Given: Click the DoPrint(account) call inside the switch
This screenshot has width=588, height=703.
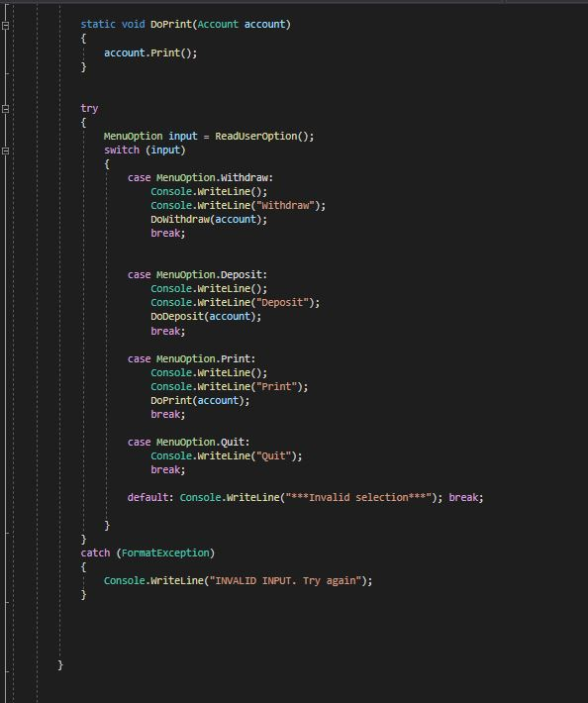Looking at the screenshot, I should (200, 400).
